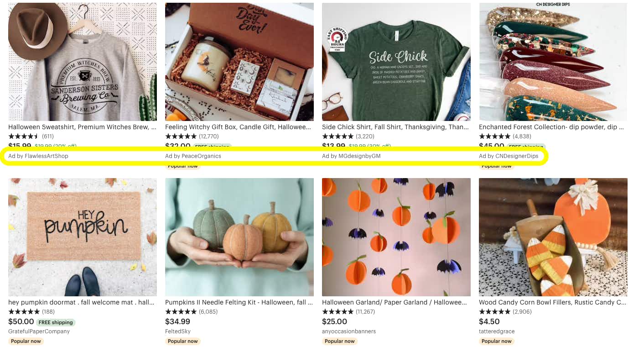Screen dimensions: 644x347
Task: Click the felted pumpkins product photo
Action: tap(239, 237)
